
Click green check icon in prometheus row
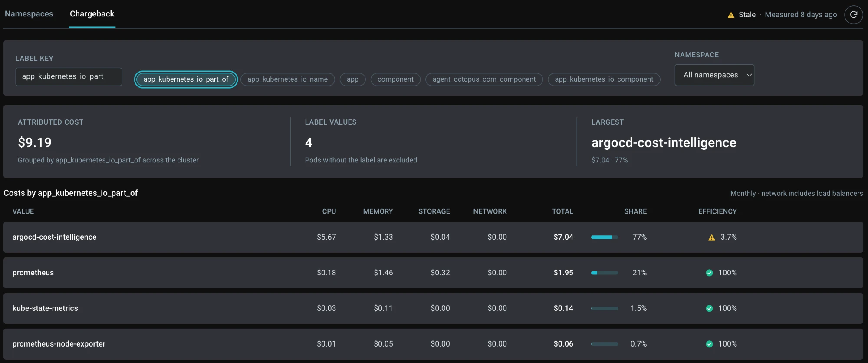coord(709,273)
